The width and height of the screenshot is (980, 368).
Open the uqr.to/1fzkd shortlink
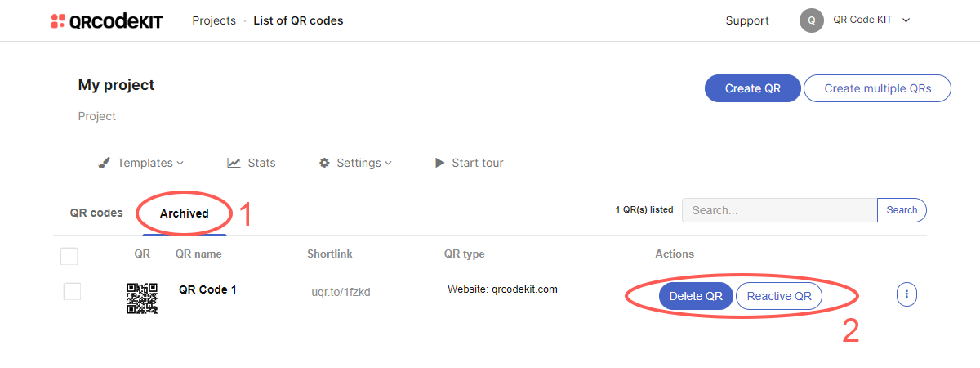(341, 292)
